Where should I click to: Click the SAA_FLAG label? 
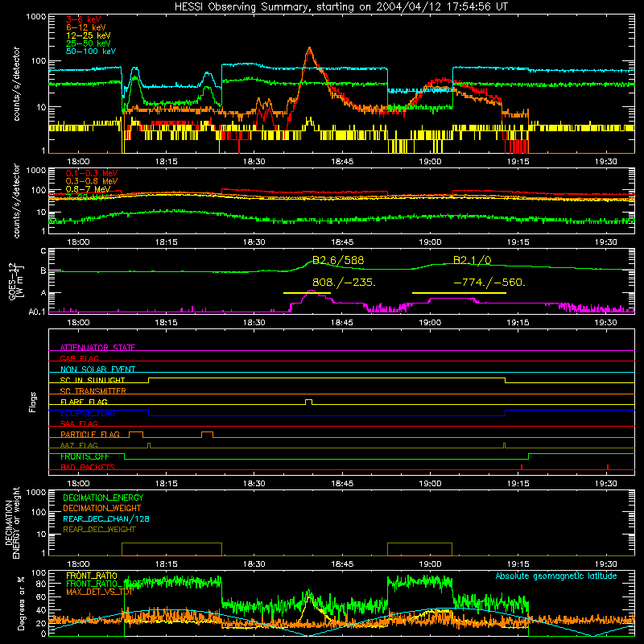[79, 423]
